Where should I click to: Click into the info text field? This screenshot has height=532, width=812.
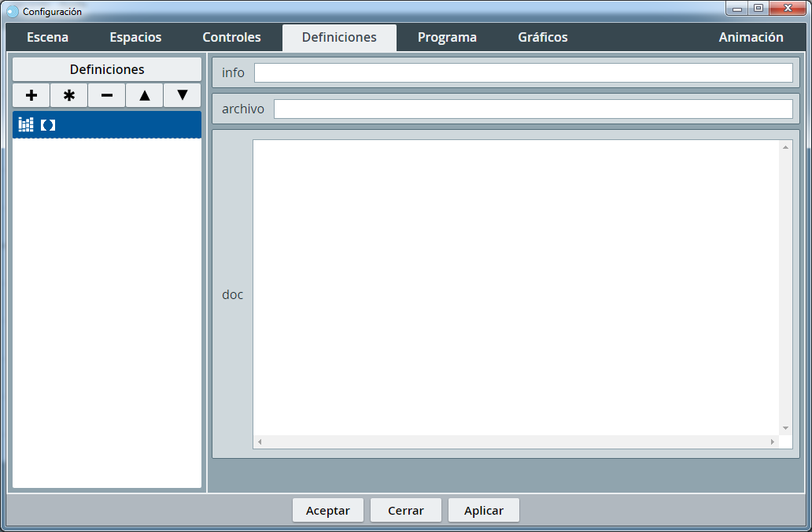click(522, 73)
